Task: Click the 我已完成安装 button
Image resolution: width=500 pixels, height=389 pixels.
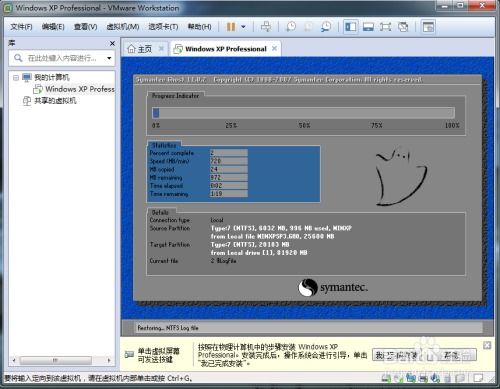Action: point(397,355)
